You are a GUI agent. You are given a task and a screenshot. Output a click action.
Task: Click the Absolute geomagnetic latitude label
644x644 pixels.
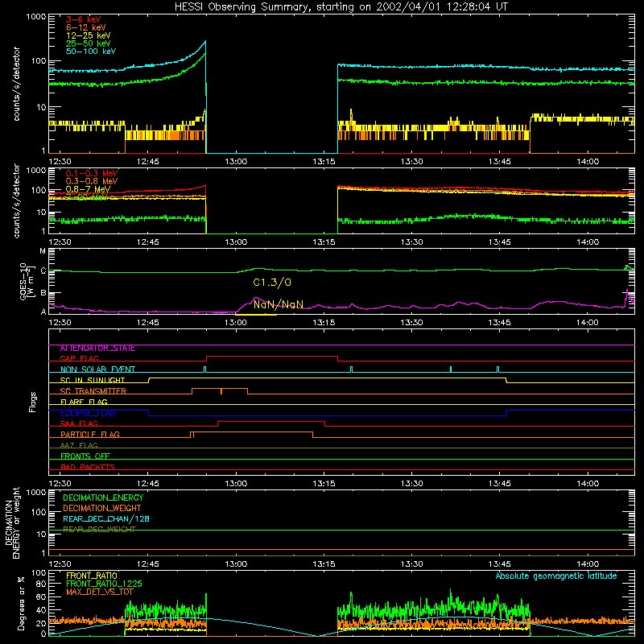556,576
